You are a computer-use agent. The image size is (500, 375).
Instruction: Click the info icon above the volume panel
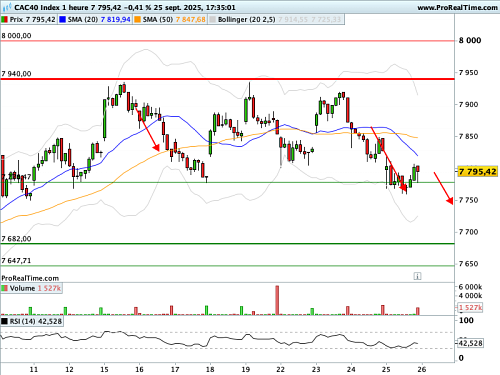click(417, 276)
